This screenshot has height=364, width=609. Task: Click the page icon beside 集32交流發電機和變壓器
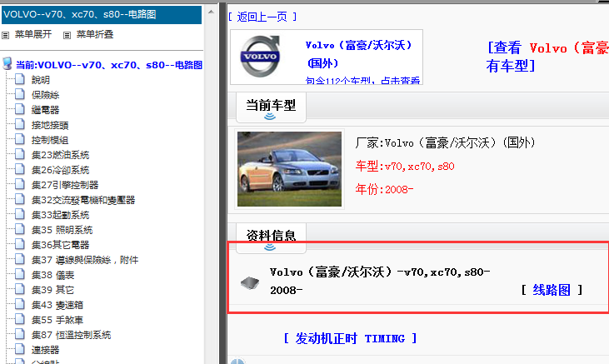pos(20,199)
